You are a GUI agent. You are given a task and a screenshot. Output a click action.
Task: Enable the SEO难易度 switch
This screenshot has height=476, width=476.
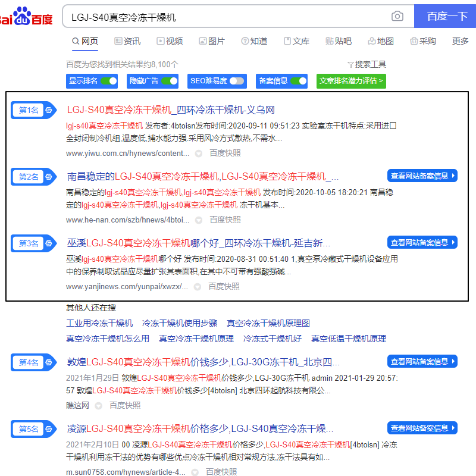pyautogui.click(x=237, y=81)
